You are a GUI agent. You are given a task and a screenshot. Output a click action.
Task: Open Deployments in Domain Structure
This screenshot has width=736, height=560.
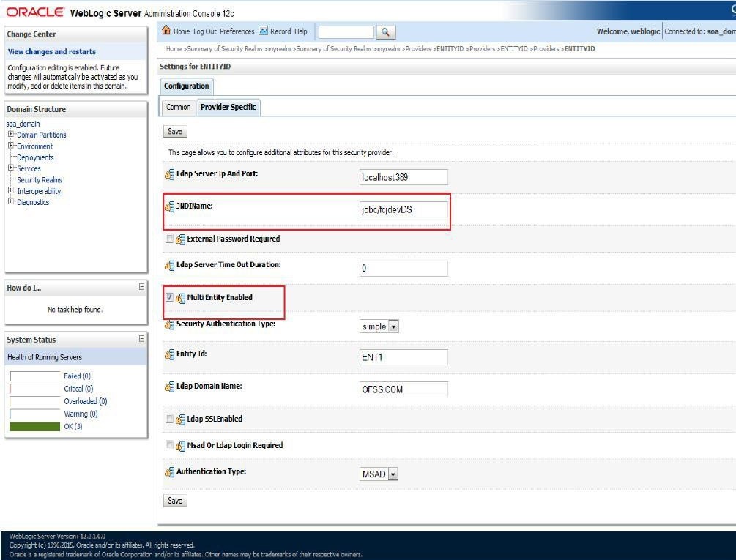pyautogui.click(x=35, y=157)
